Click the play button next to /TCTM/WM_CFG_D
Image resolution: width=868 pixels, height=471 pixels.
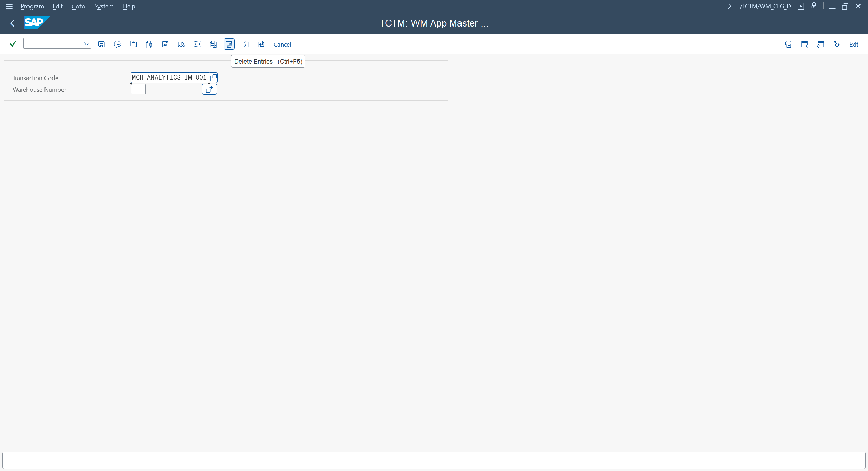click(801, 6)
